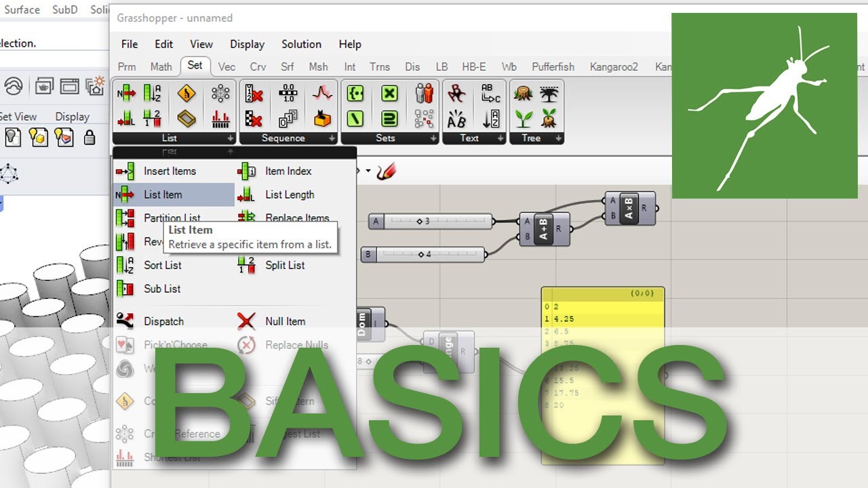Viewport: 868px width, 488px height.
Task: Select the List Length ribbon icon
Action: (x=126, y=119)
